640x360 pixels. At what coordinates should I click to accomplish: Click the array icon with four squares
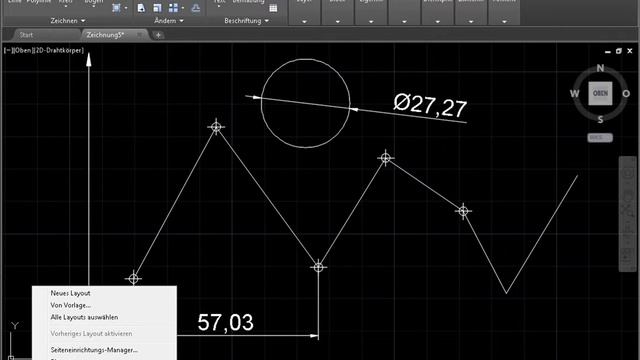point(173,8)
